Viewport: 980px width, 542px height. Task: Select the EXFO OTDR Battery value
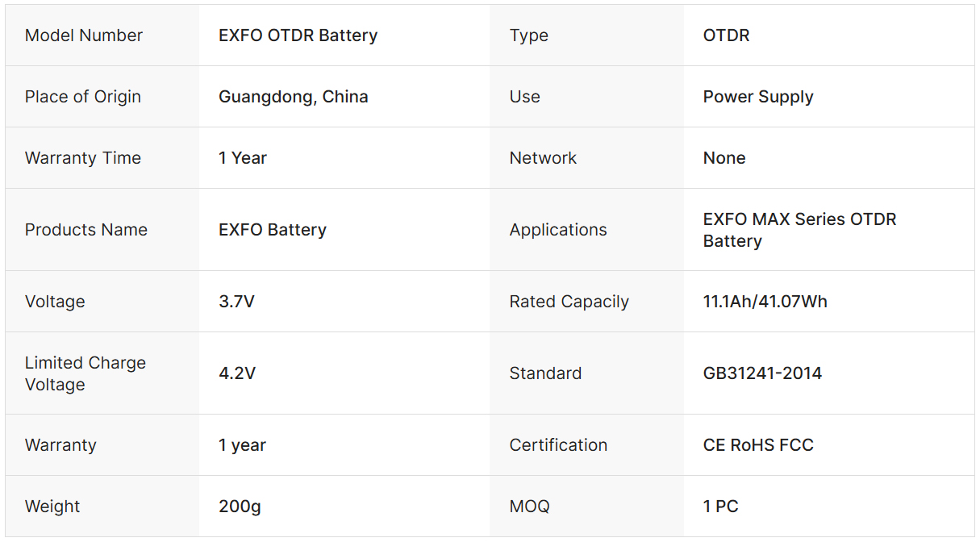(298, 35)
